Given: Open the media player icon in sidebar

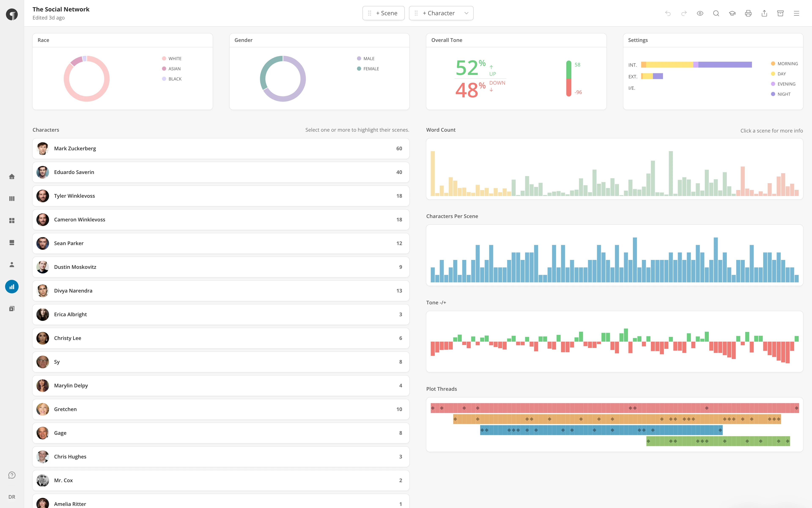Looking at the screenshot, I should pyautogui.click(x=12, y=308).
